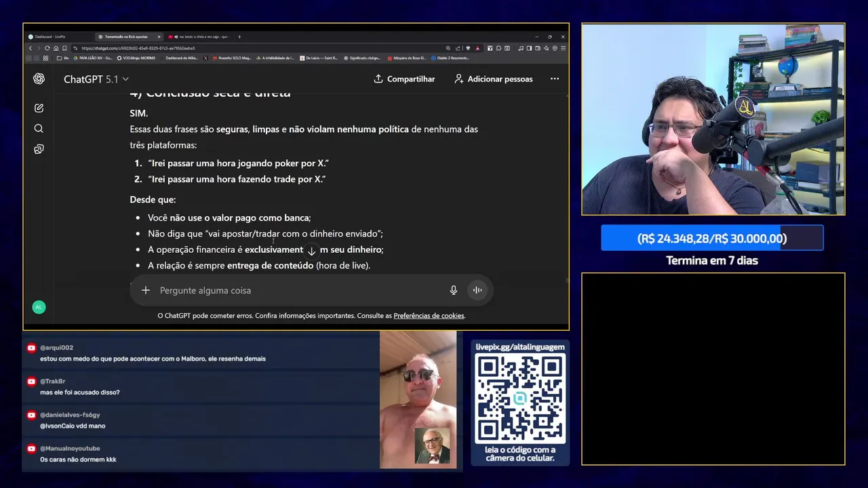Open the browser extensions puzzle icon

(498, 48)
